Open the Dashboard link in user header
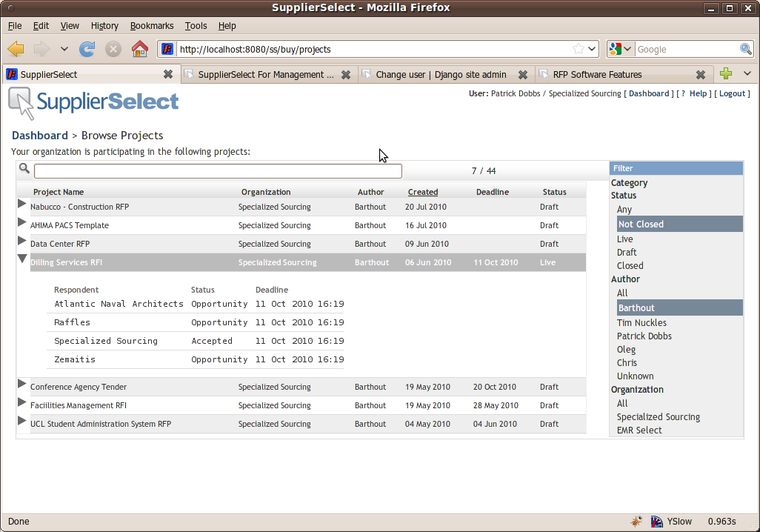 coord(649,93)
